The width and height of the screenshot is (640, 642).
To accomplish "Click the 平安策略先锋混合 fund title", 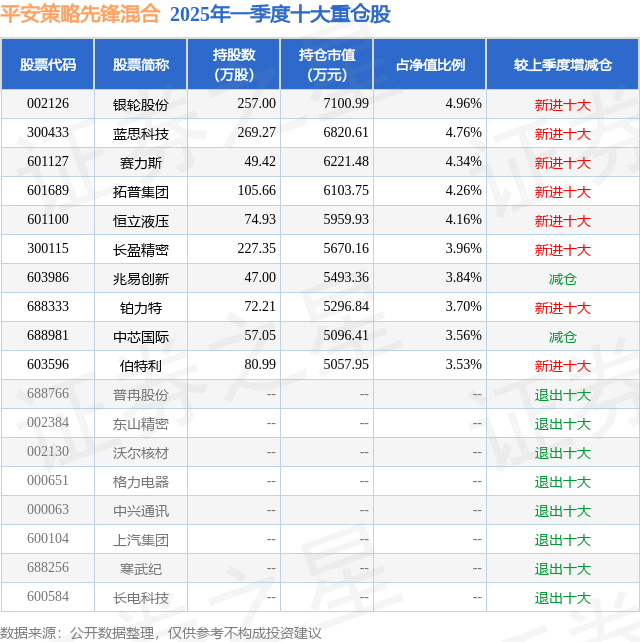I will pos(80,14).
